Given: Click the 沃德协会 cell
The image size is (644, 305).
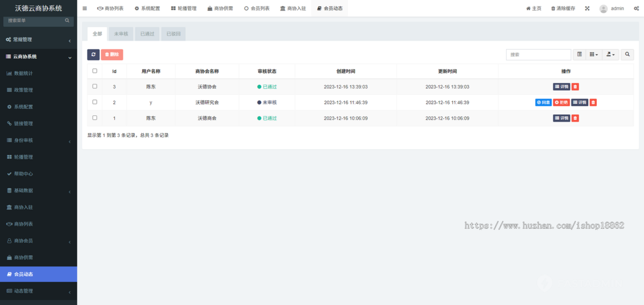Looking at the screenshot, I should click(207, 87).
